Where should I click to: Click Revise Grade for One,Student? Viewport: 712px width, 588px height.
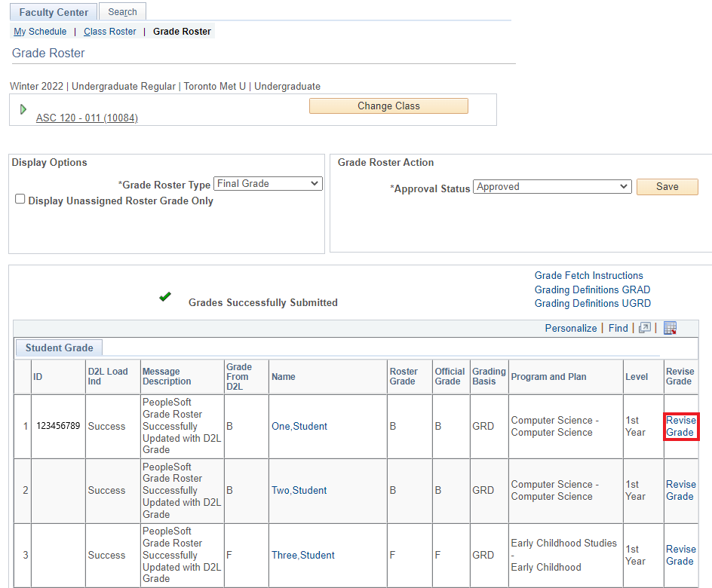pyautogui.click(x=680, y=427)
